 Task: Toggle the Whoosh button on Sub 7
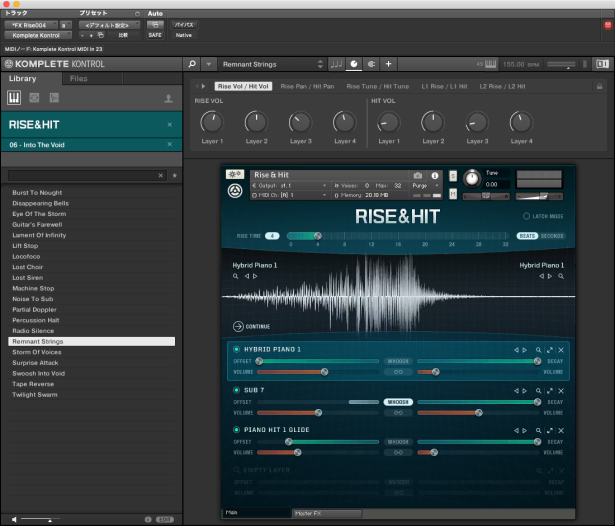coord(398,401)
